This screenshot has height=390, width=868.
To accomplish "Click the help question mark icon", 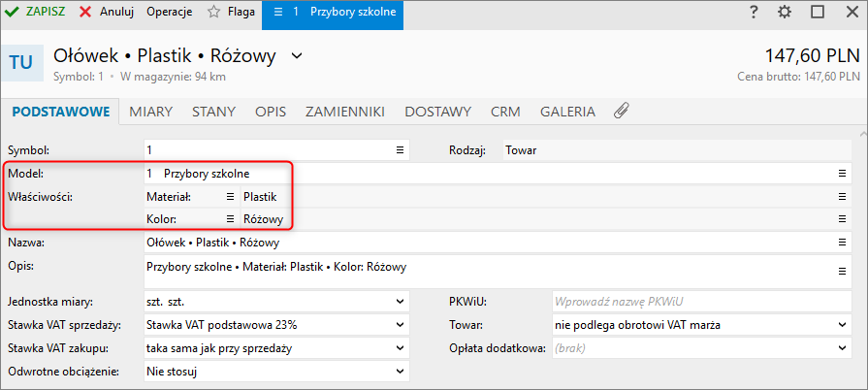I will pos(754,12).
